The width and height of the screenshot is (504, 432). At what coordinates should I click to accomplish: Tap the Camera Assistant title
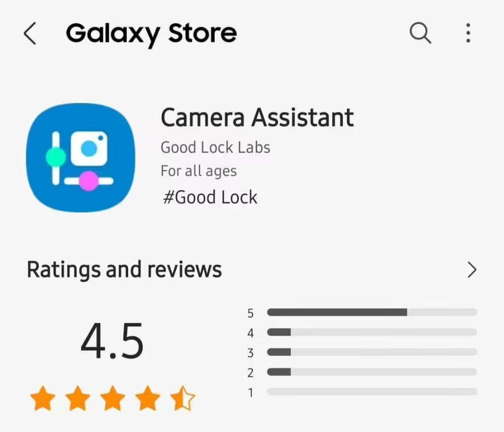click(x=257, y=117)
